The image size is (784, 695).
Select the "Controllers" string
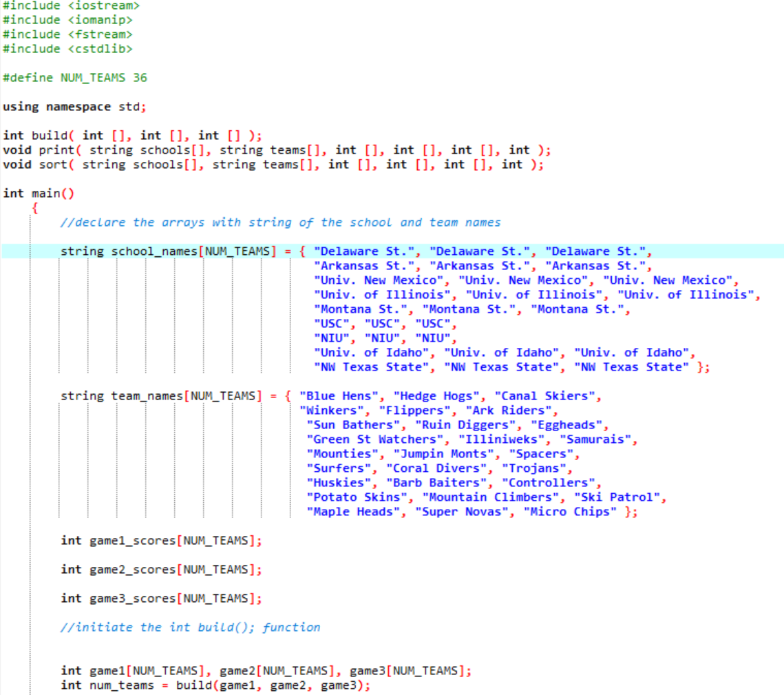(549, 484)
